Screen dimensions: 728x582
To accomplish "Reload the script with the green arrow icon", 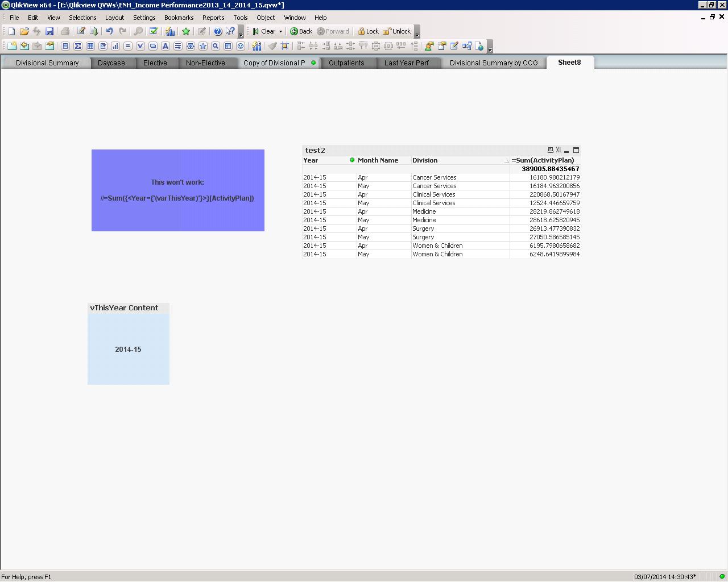I will 94,31.
